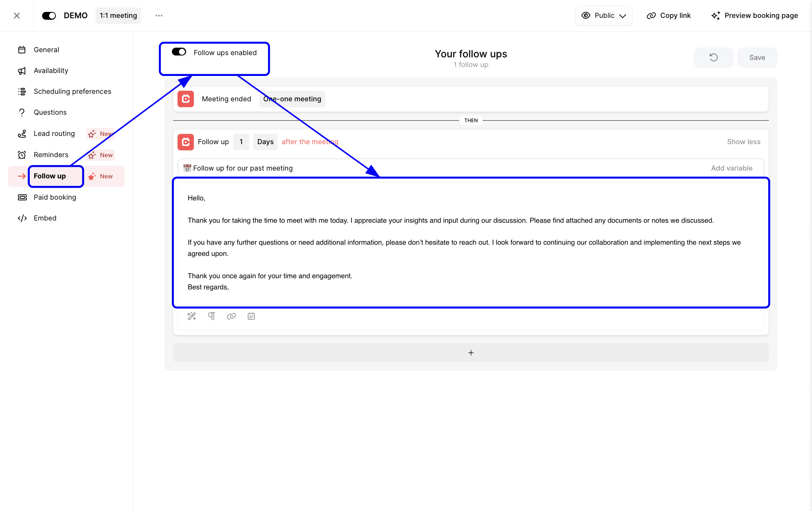Open more options via the ellipsis icon
Screen dimensions: 812x511
point(159,16)
